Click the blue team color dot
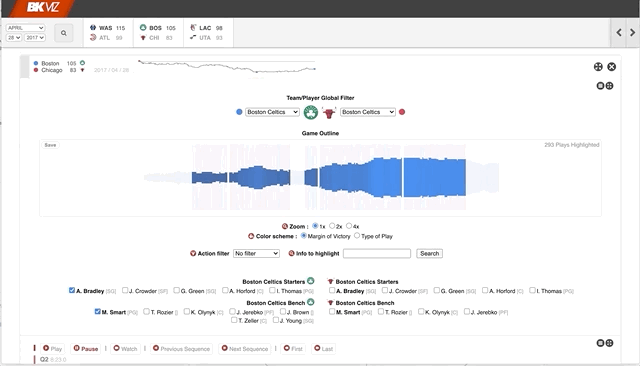 (239, 112)
